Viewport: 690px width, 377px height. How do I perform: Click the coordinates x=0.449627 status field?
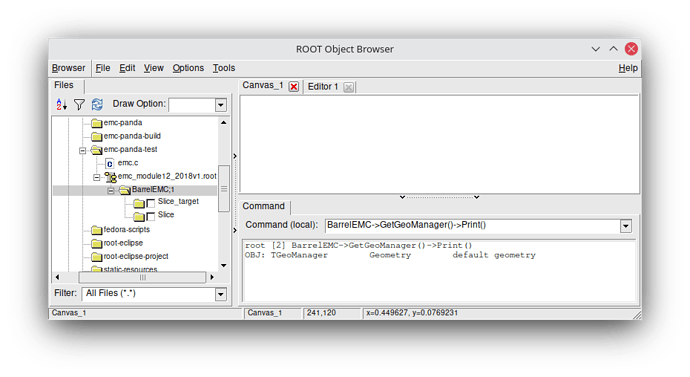tap(499, 313)
